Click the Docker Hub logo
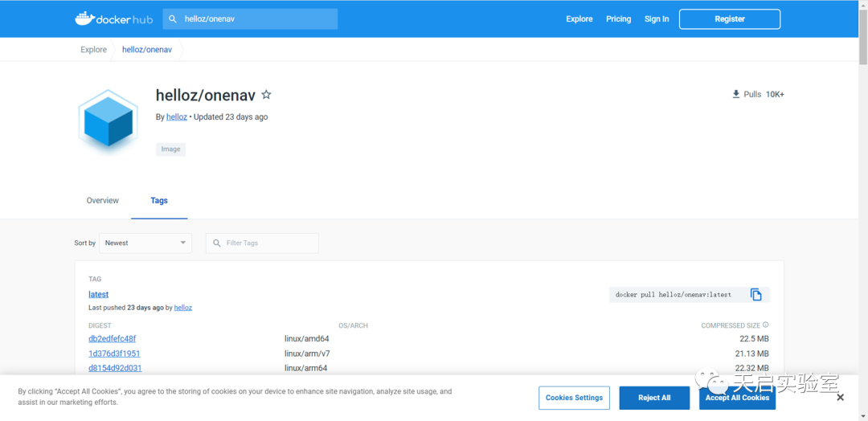Viewport: 868px width, 421px height. click(x=113, y=18)
